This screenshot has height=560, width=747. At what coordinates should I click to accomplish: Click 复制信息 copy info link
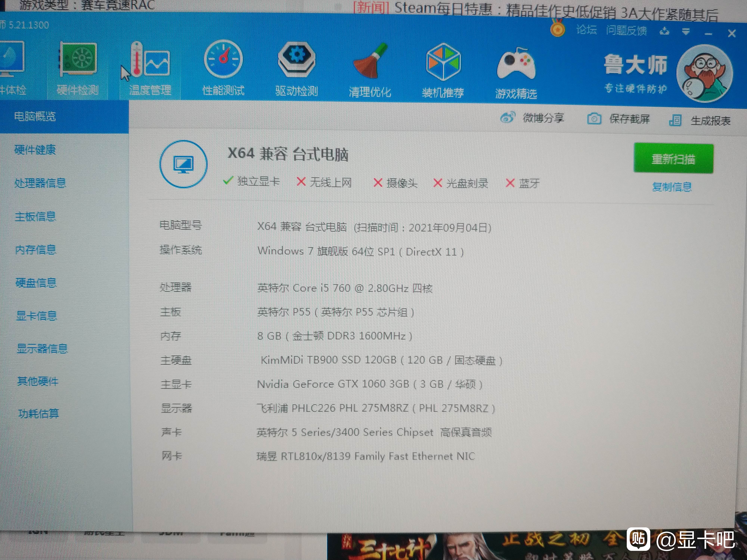[672, 187]
